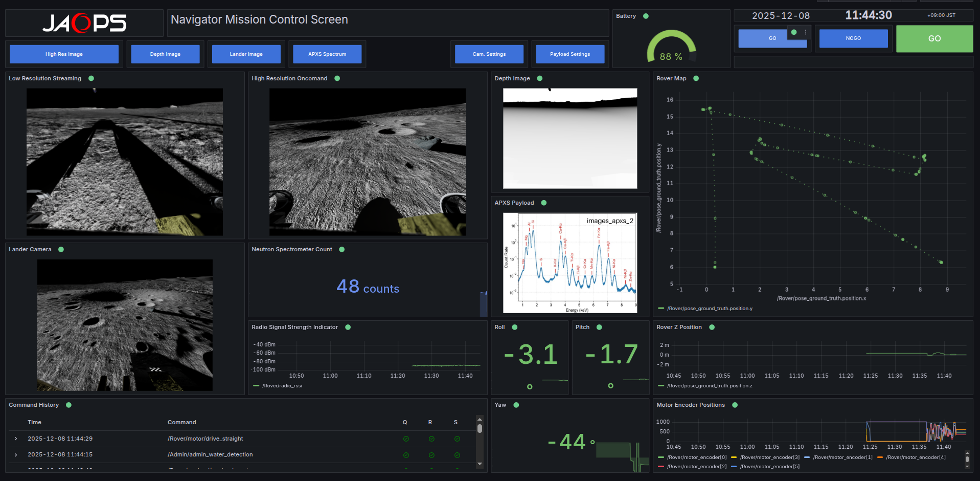This screenshot has height=481, width=980.
Task: Click the Rover Map status dot
Action: [x=696, y=78]
